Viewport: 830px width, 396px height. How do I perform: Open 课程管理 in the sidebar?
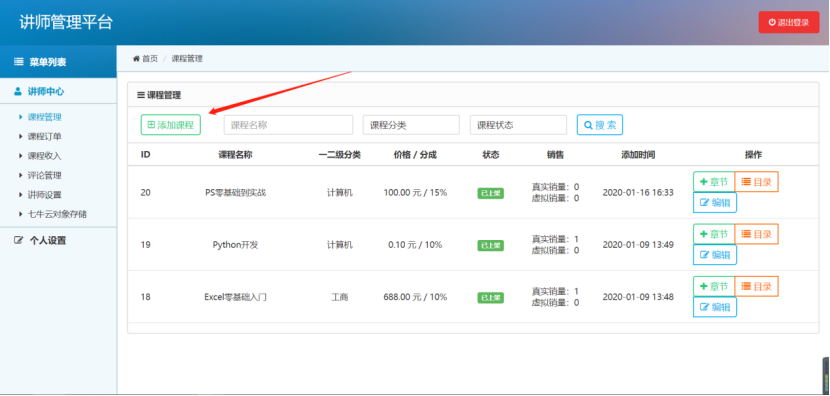click(44, 117)
